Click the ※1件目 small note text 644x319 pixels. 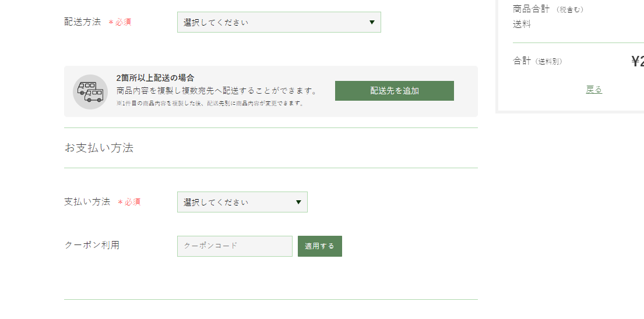click(x=210, y=104)
